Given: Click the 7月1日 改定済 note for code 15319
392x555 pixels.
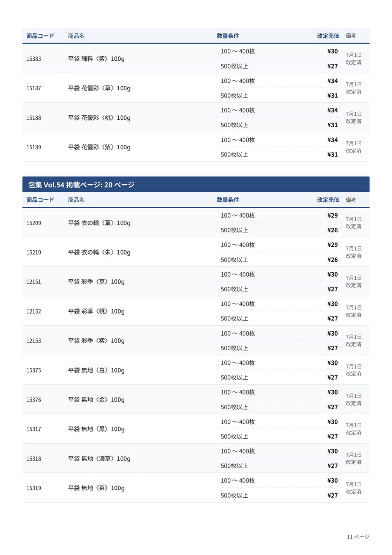Looking at the screenshot, I should 353,488.
